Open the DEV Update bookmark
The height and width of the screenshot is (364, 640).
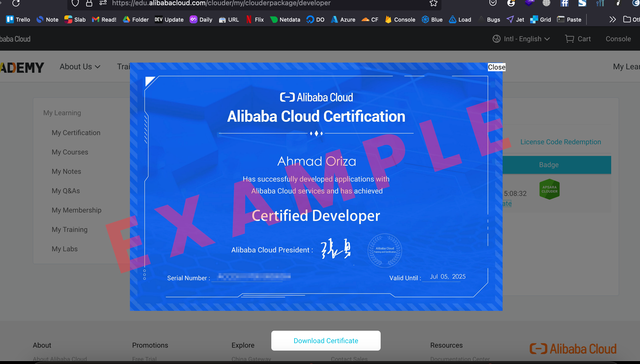pyautogui.click(x=169, y=20)
